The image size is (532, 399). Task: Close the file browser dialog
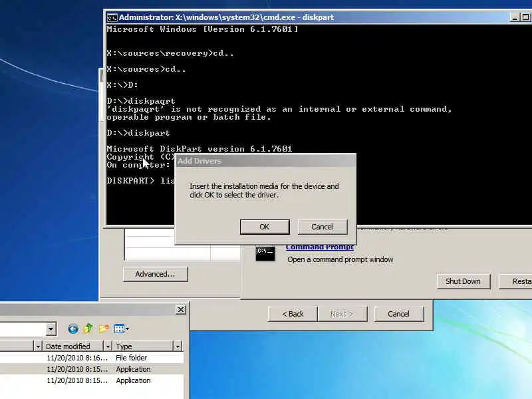(181, 309)
